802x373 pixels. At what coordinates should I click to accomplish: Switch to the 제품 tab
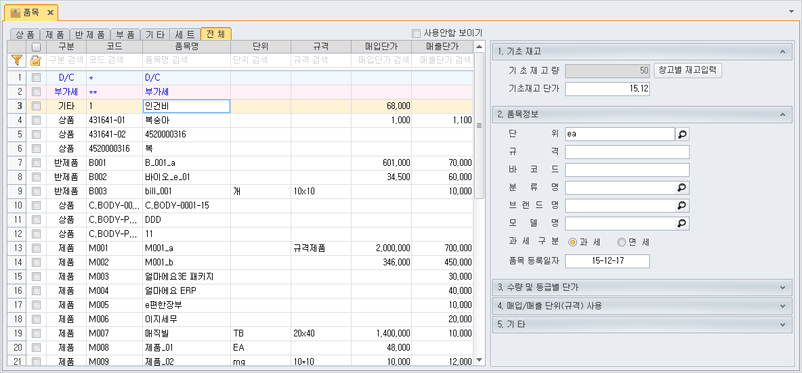(54, 34)
